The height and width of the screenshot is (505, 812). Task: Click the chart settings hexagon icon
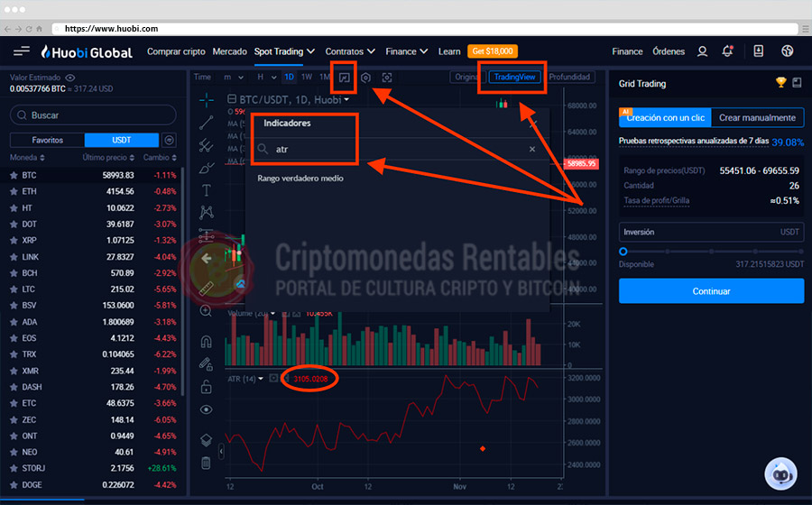[365, 78]
